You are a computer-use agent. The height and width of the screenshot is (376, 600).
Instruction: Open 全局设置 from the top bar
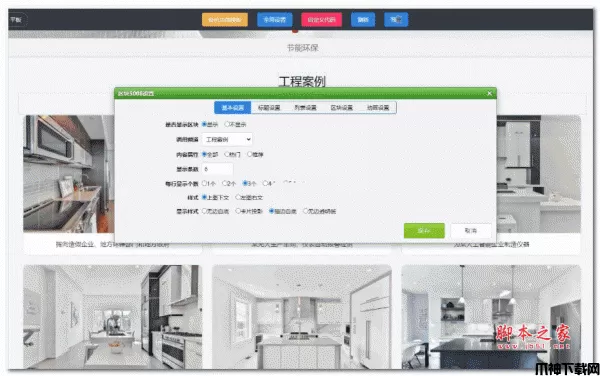(275, 20)
